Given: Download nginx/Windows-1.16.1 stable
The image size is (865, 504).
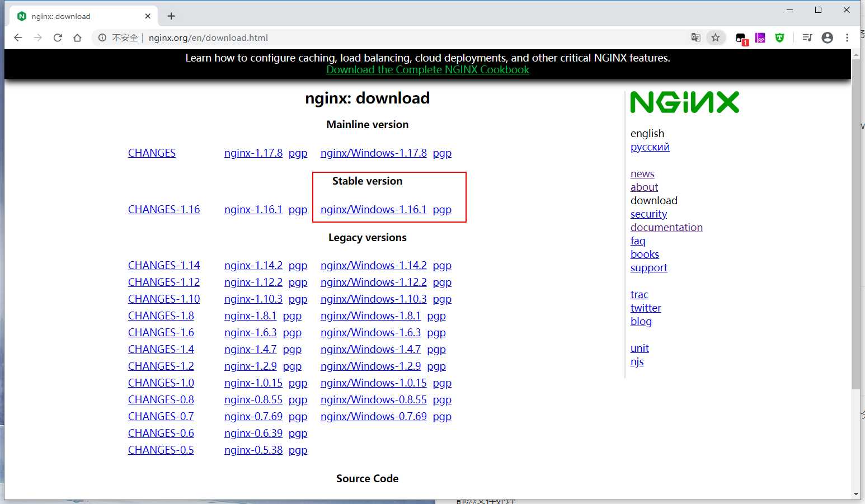Looking at the screenshot, I should pos(373,209).
